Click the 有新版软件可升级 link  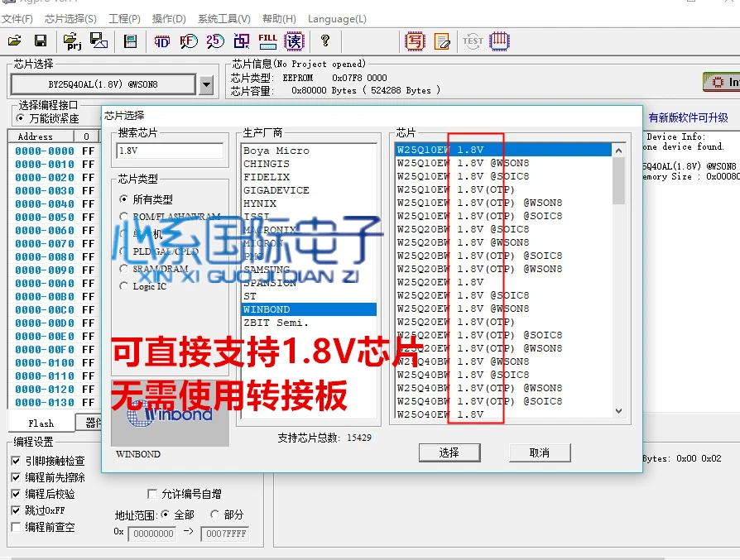point(688,117)
